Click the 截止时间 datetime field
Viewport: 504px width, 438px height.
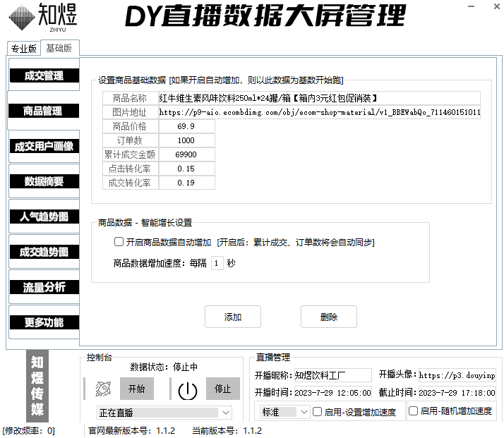point(457,393)
